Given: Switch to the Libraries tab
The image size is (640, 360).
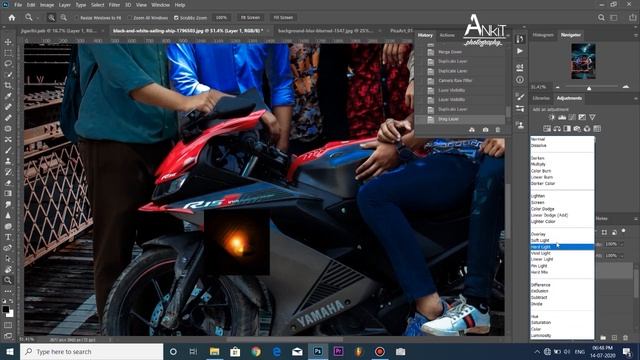Looking at the screenshot, I should (541, 98).
